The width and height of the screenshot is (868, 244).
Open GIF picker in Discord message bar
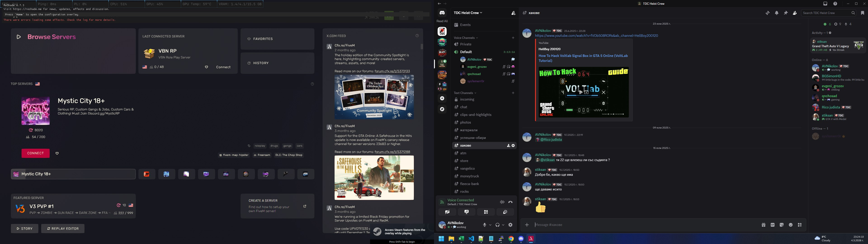pos(773,225)
